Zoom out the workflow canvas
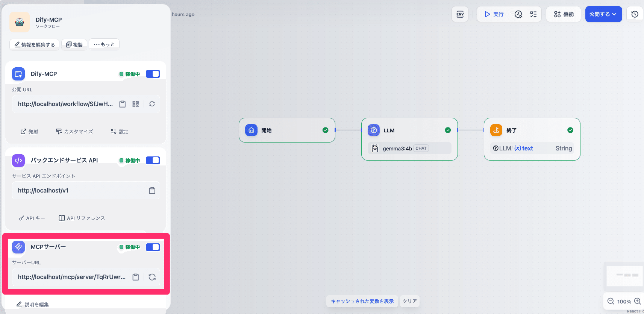 [611, 301]
